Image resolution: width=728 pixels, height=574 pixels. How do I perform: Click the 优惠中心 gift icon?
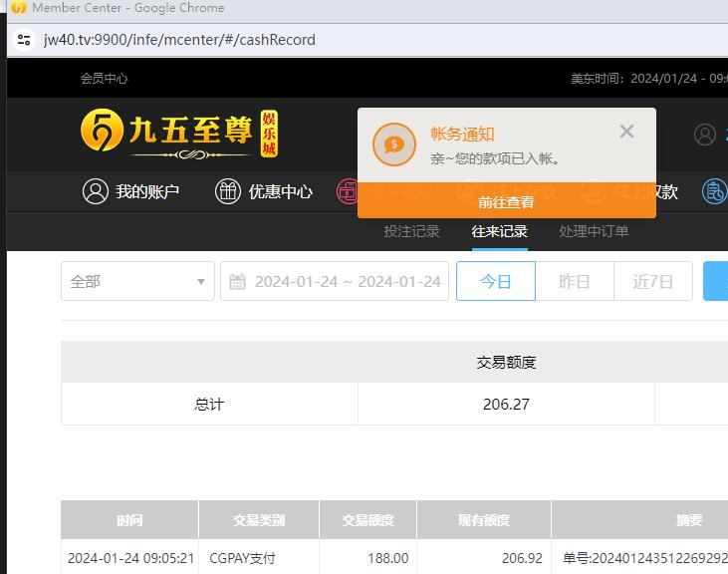[x=227, y=191]
